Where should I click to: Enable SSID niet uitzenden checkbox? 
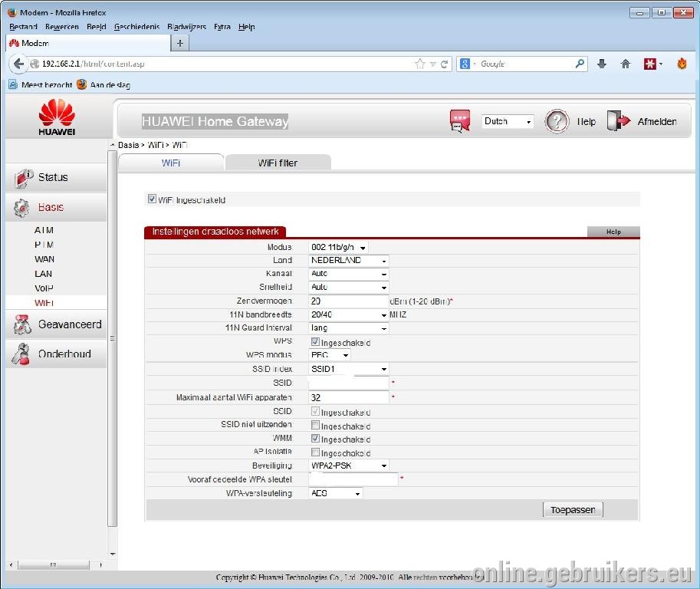pyautogui.click(x=315, y=425)
